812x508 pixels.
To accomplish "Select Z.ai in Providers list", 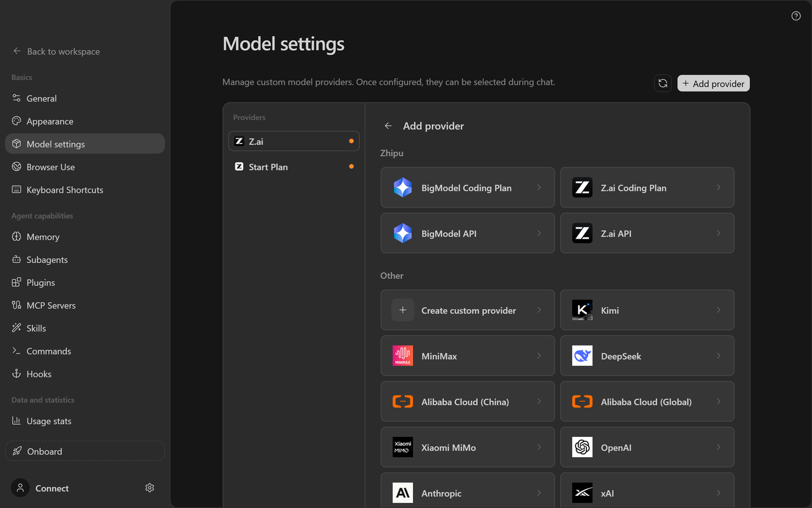I will (294, 141).
